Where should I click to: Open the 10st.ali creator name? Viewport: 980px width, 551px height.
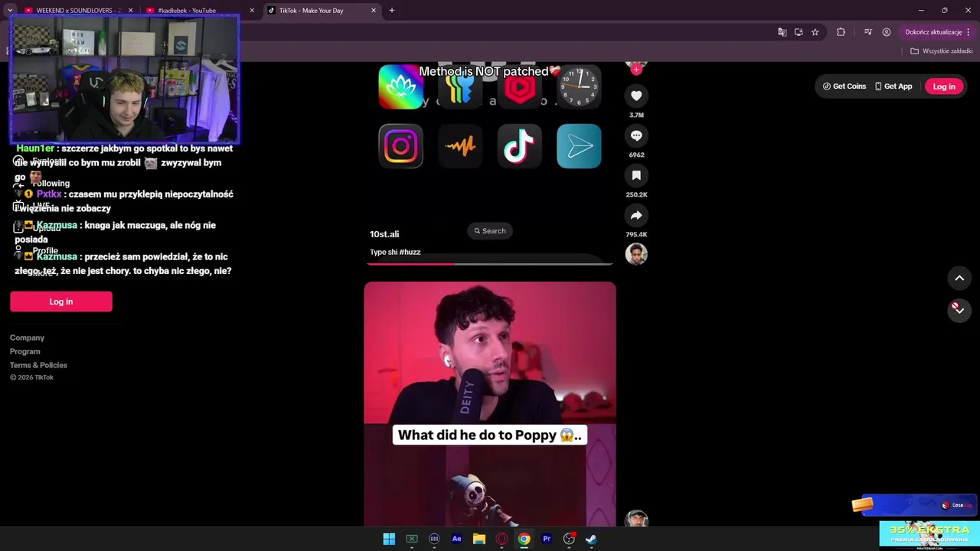384,234
